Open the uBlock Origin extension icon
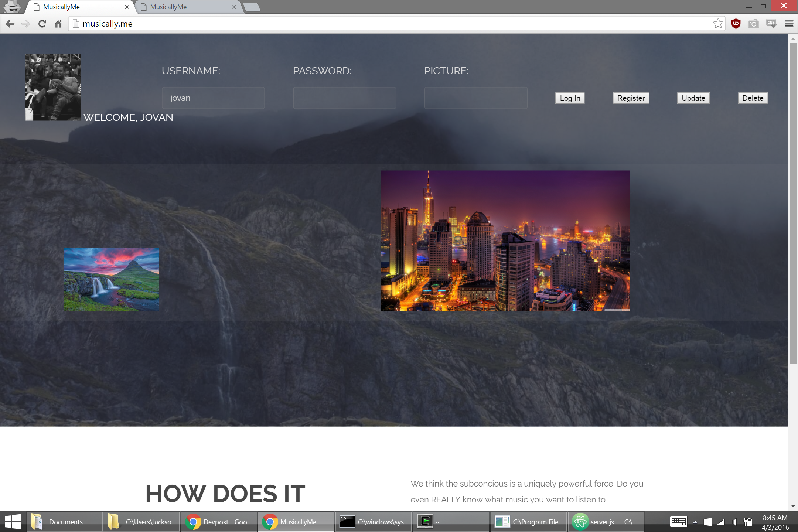 tap(736, 24)
